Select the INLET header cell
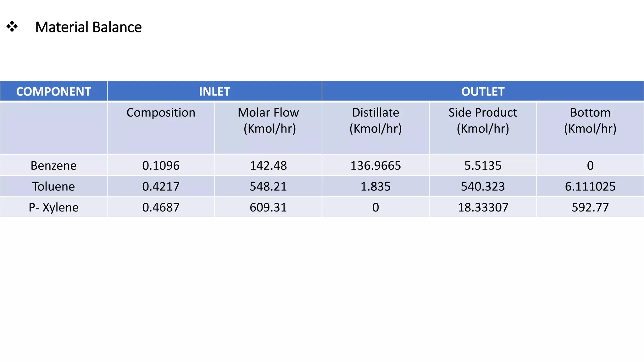This screenshot has height=362, width=644. (214, 91)
